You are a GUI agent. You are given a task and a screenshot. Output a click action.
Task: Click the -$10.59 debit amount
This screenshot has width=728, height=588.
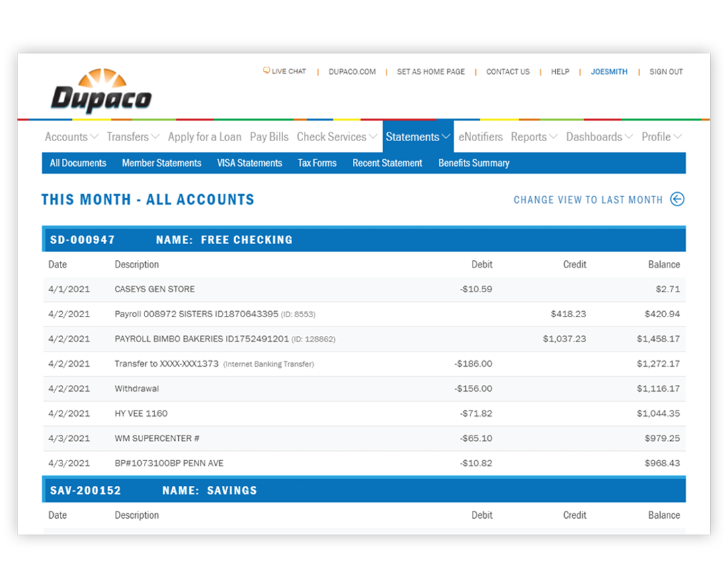tap(476, 289)
